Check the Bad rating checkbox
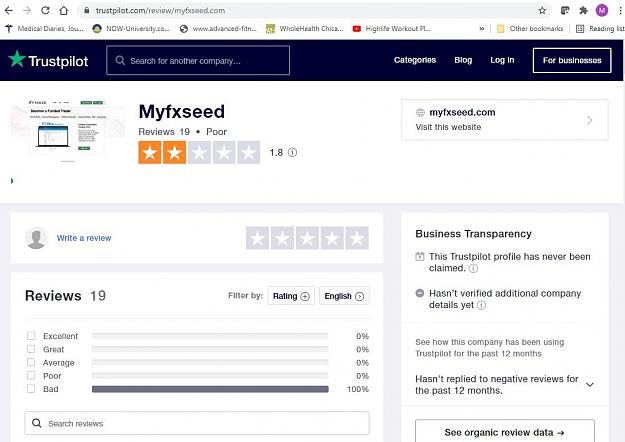625x442 pixels. tap(31, 389)
